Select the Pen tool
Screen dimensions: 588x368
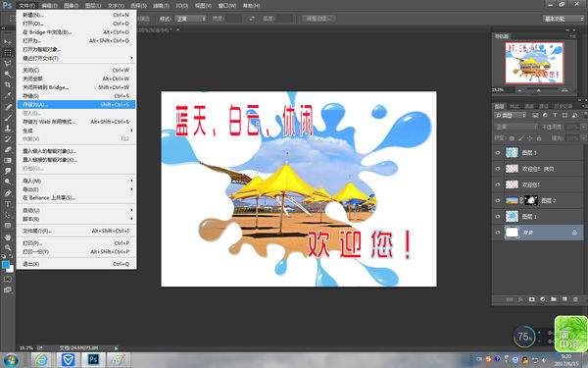tap(8, 193)
